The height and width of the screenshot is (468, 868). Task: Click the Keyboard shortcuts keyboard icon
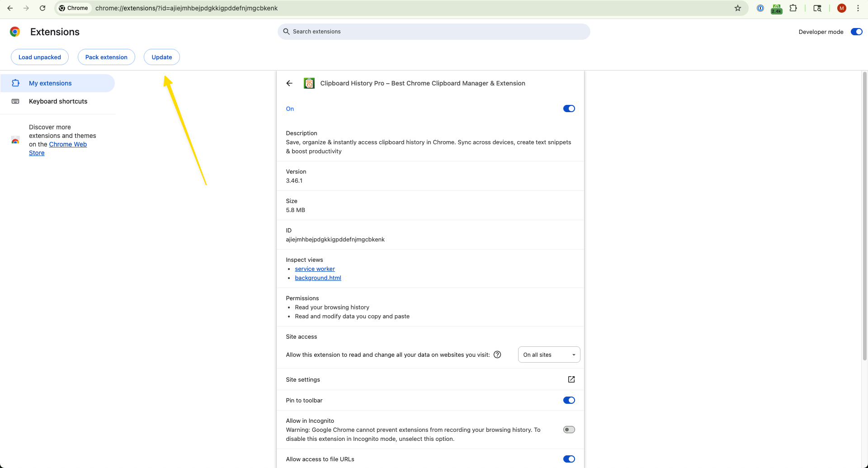coord(15,101)
